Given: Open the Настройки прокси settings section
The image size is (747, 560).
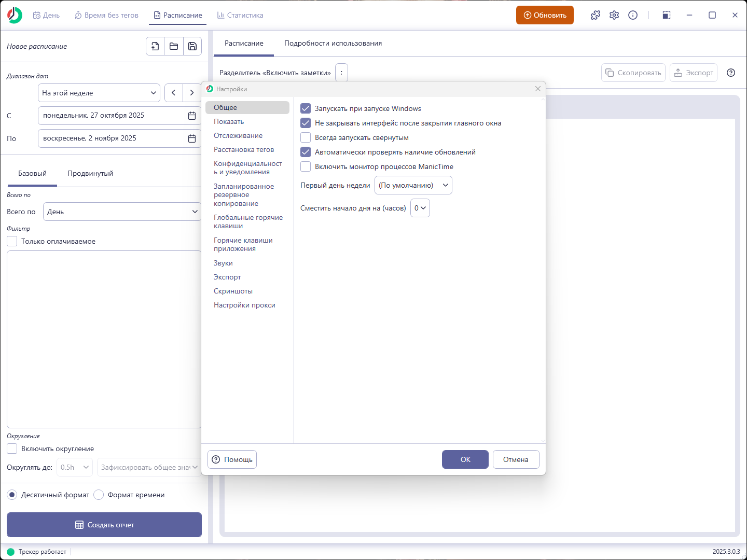Looking at the screenshot, I should 247,305.
